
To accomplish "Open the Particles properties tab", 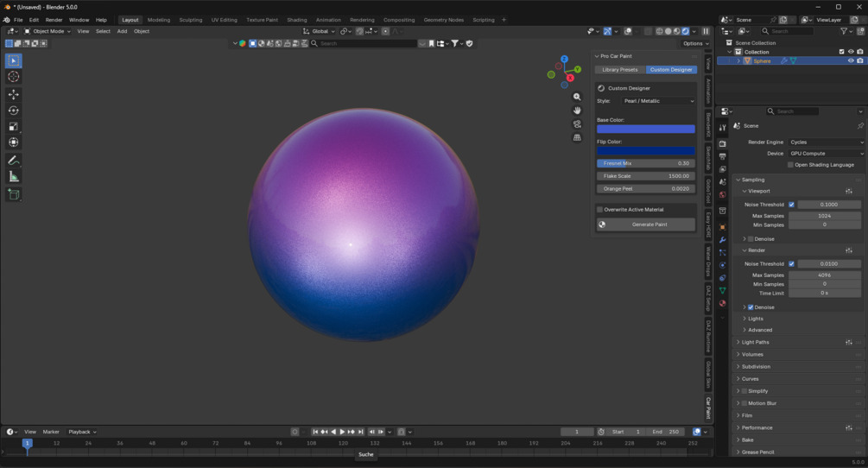I will click(722, 253).
